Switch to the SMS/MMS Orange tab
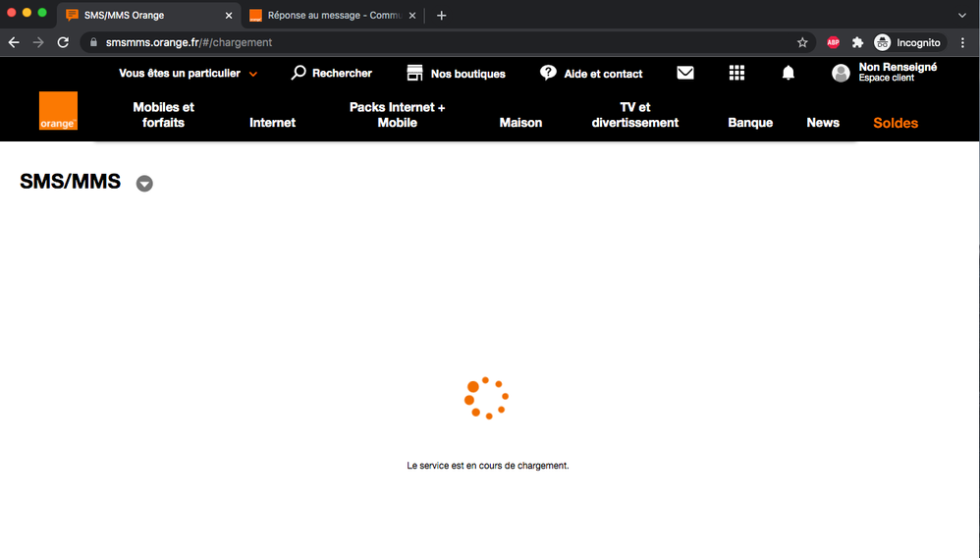 pyautogui.click(x=150, y=16)
